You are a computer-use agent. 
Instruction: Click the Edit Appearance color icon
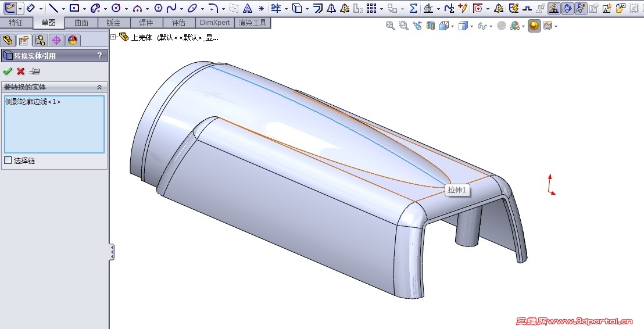click(515, 26)
